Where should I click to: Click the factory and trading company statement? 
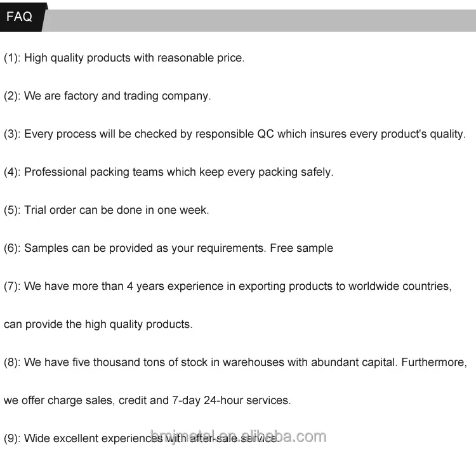117,96
